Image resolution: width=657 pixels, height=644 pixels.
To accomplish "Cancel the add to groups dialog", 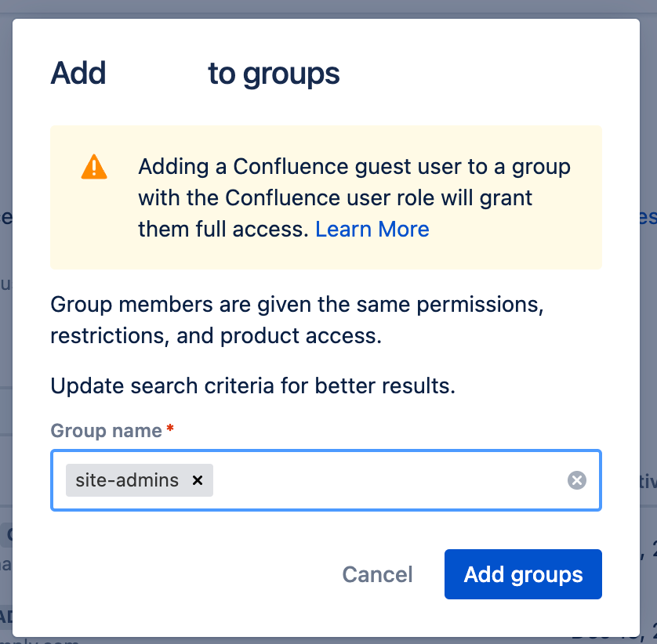I will 377,574.
